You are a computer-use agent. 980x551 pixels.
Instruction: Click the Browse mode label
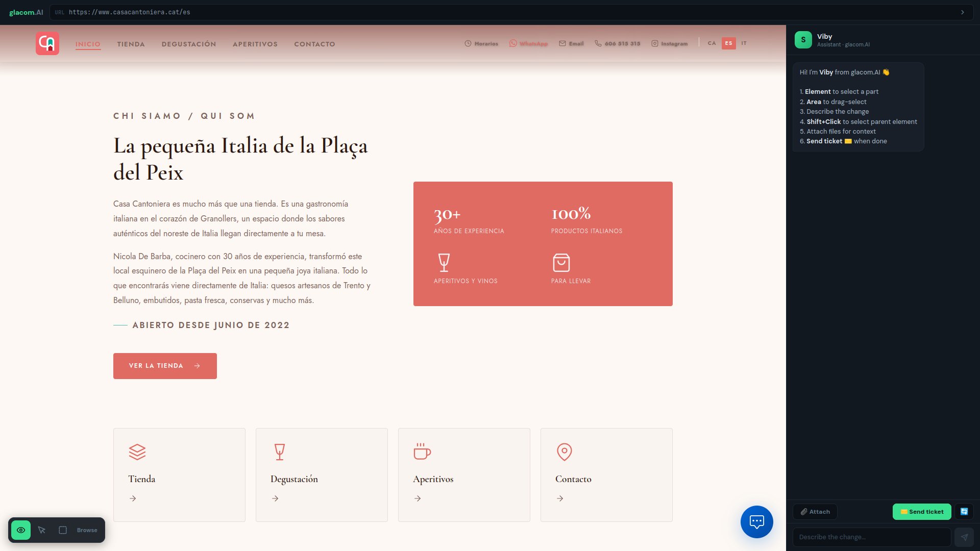coord(87,530)
